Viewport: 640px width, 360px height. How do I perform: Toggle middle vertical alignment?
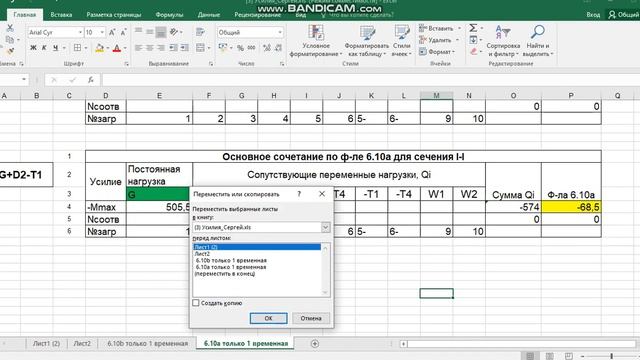150,32
